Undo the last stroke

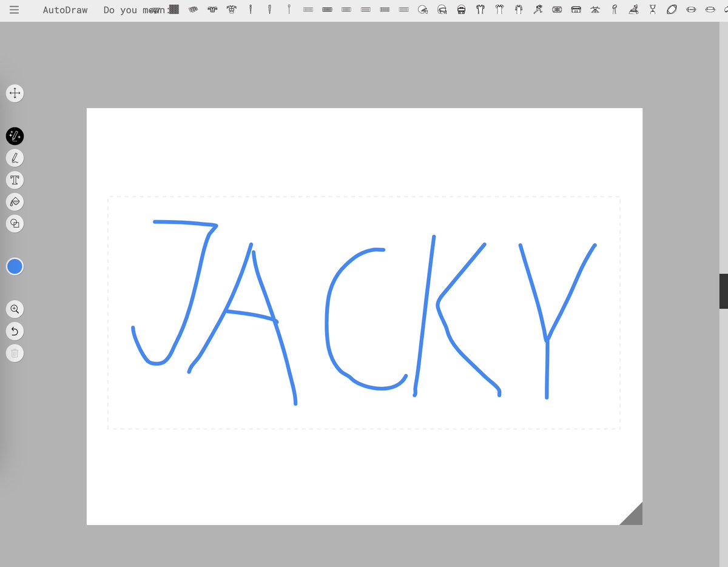click(x=15, y=331)
